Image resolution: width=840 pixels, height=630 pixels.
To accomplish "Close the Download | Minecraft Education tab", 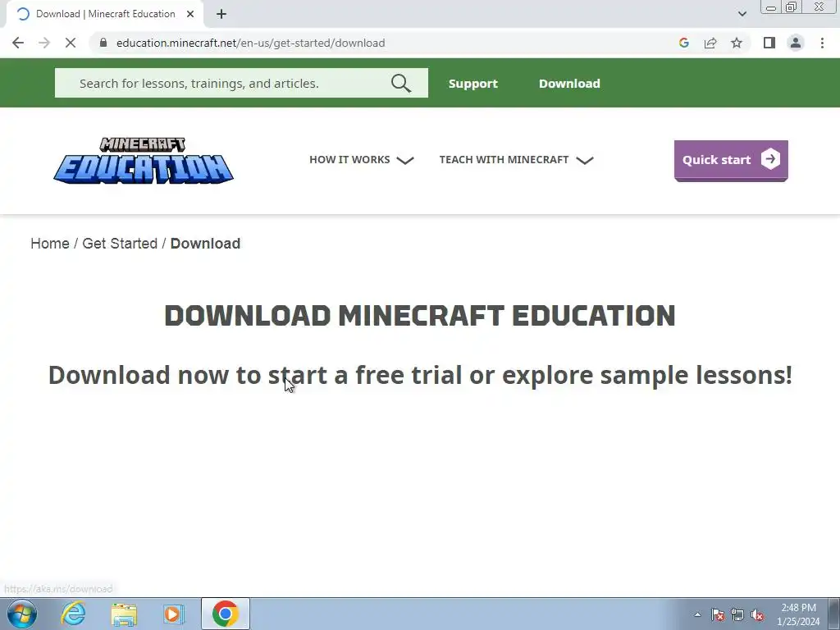I will (190, 14).
